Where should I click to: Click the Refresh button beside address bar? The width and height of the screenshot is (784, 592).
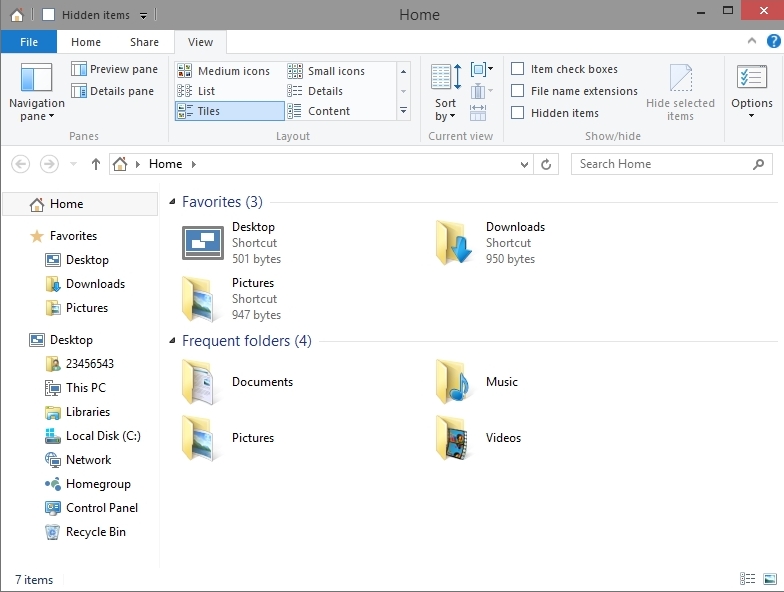pyautogui.click(x=546, y=164)
